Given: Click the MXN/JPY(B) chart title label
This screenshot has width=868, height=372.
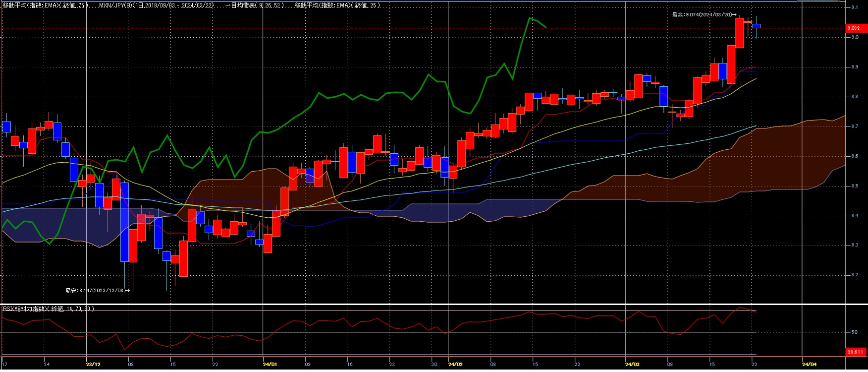Looking at the screenshot, I should (157, 5).
